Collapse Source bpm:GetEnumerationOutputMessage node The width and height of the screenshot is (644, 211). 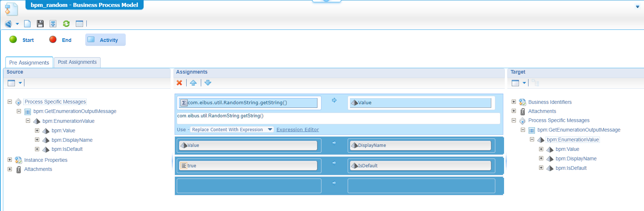coord(19,111)
